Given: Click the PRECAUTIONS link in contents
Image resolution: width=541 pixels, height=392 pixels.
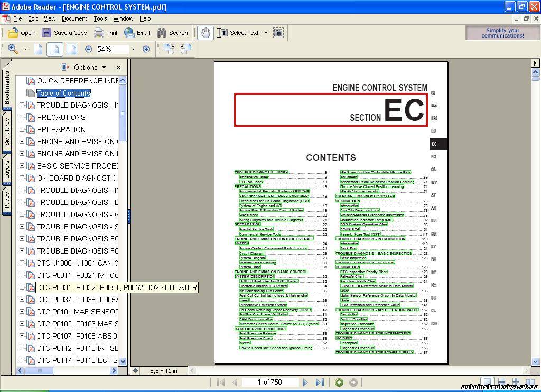Looking at the screenshot, I should [x=247, y=186].
